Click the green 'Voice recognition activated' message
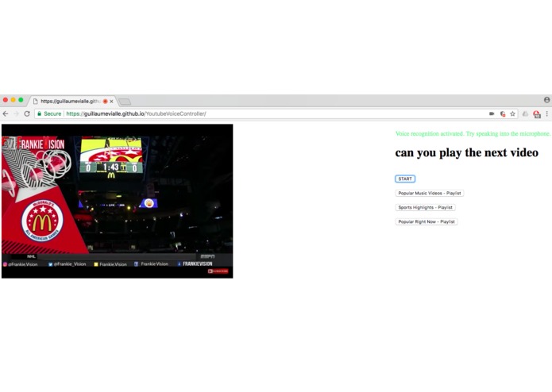552x392 pixels. pyautogui.click(x=473, y=133)
